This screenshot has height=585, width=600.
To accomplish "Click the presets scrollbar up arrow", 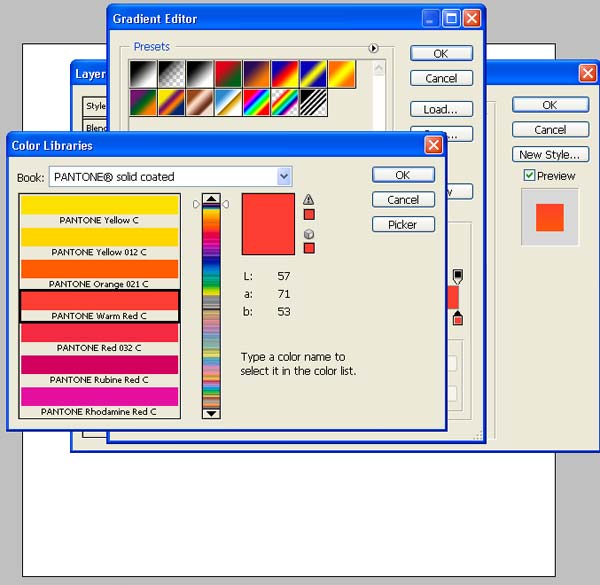I will 378,69.
